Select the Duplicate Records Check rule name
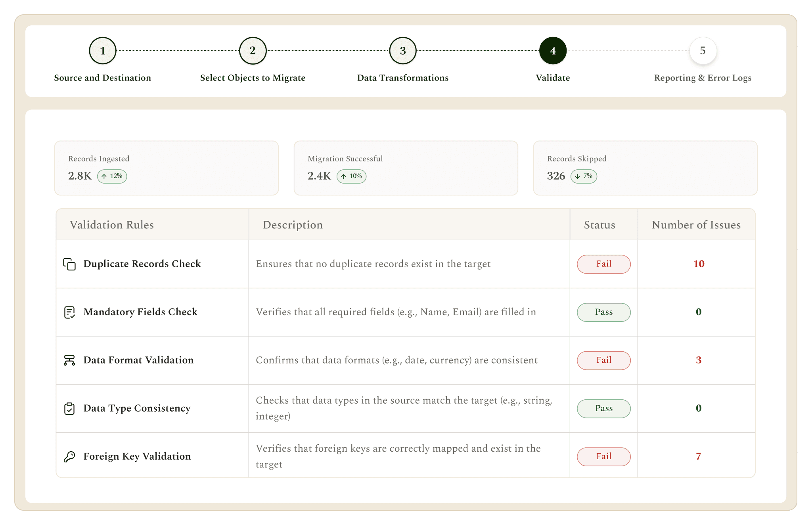 click(x=142, y=264)
